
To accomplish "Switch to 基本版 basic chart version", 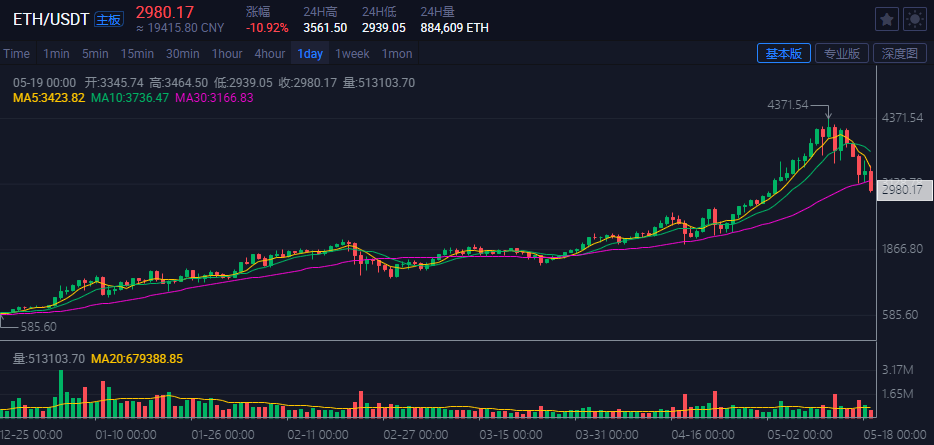I will (x=783, y=54).
